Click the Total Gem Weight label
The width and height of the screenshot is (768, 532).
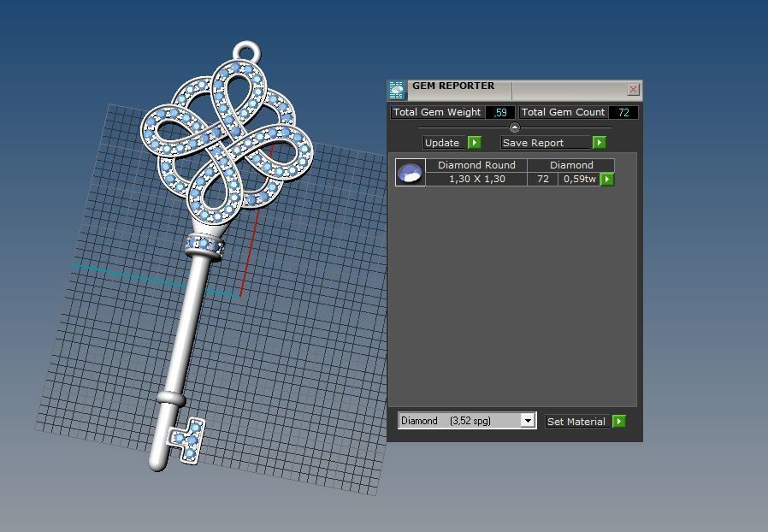coord(437,112)
